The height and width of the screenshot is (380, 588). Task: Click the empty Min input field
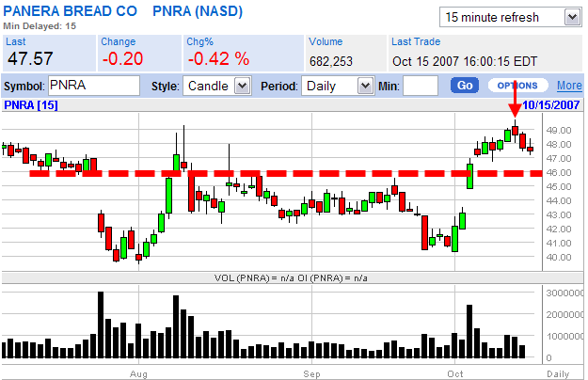pos(421,86)
